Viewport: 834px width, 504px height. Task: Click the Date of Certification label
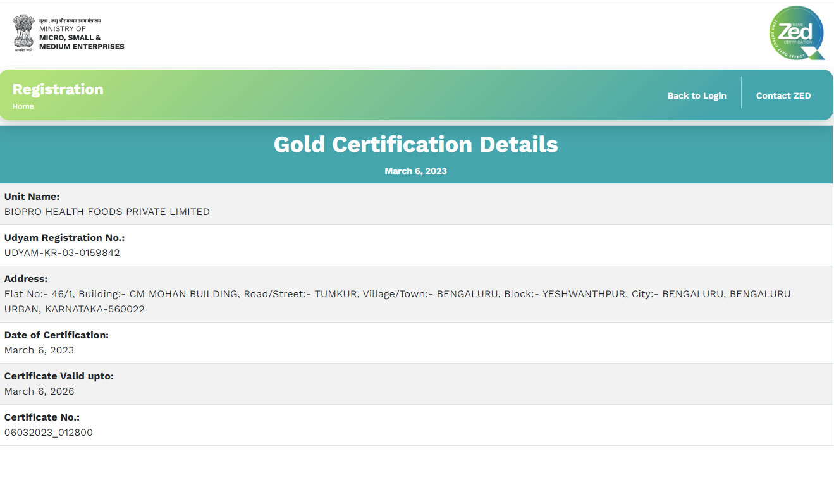point(56,335)
